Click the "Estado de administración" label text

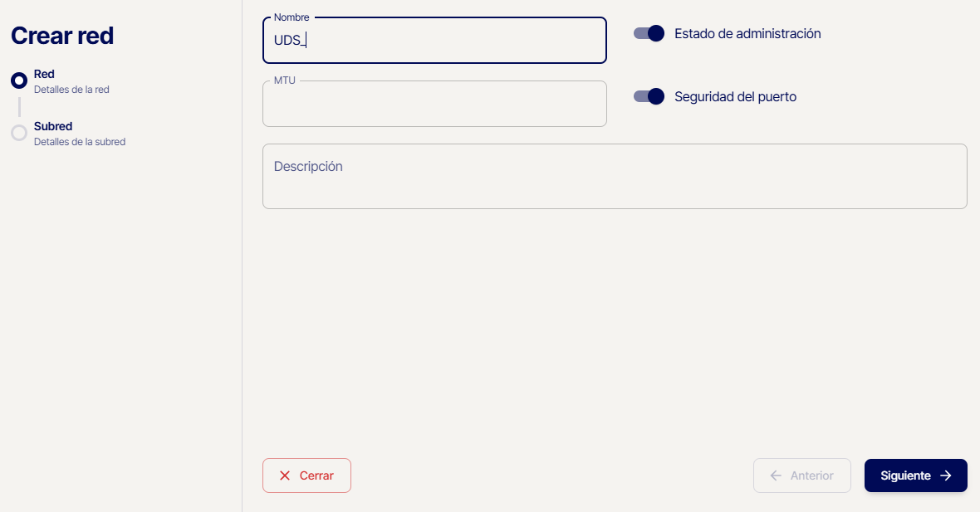coord(747,34)
